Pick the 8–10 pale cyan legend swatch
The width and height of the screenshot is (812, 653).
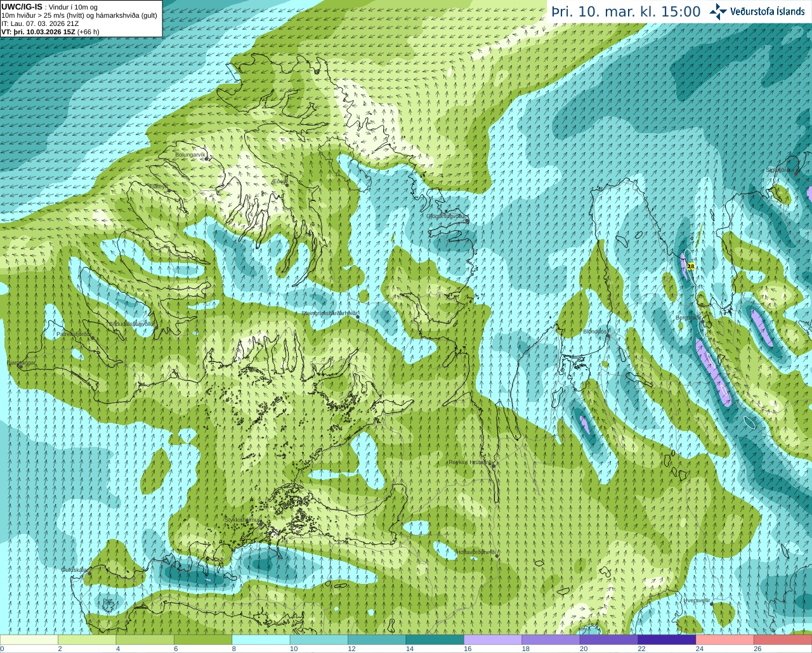[x=261, y=640]
